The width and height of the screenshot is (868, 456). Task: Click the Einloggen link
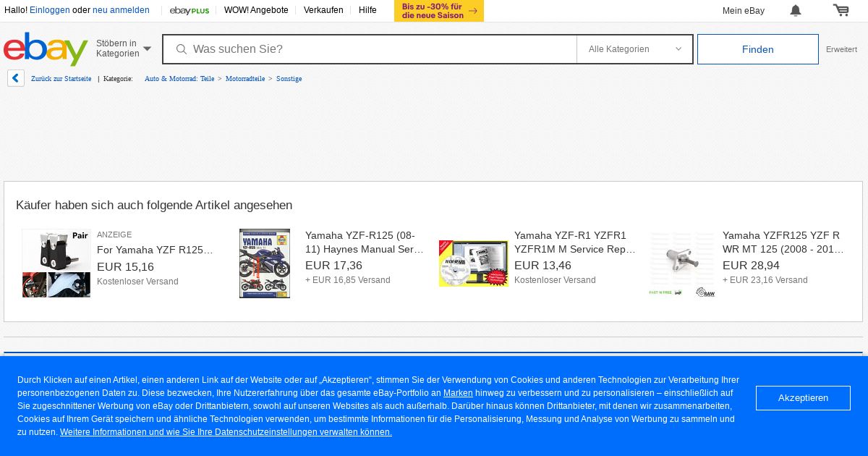point(50,10)
